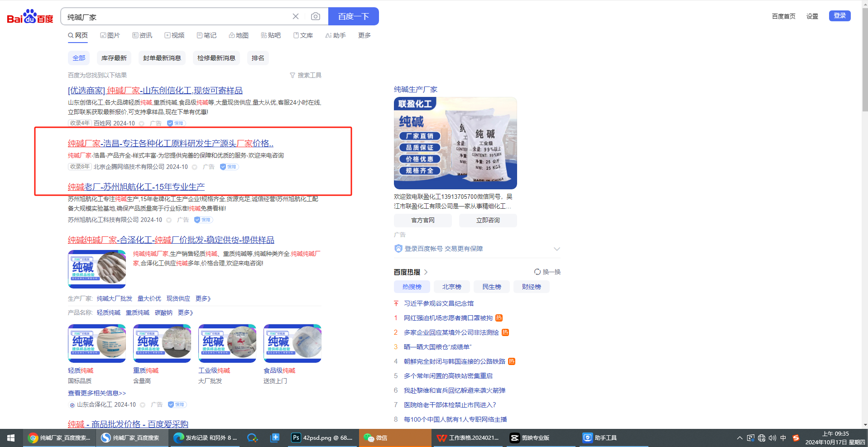Open 助手工具 from the taskbar
The height and width of the screenshot is (447, 868).
click(614, 438)
